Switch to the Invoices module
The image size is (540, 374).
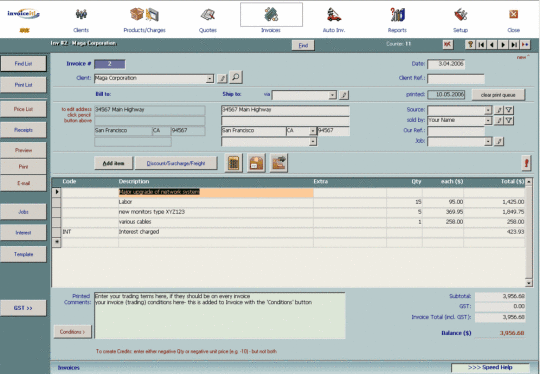271,14
